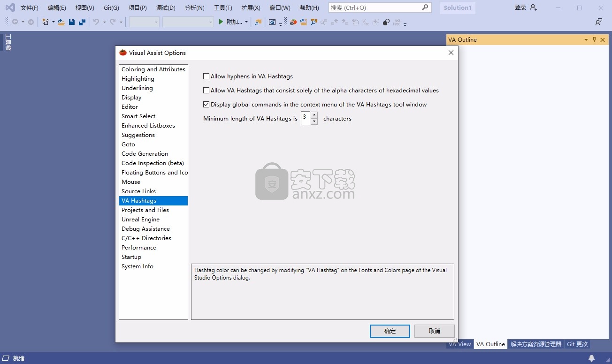Click the green Start play icon

click(221, 22)
